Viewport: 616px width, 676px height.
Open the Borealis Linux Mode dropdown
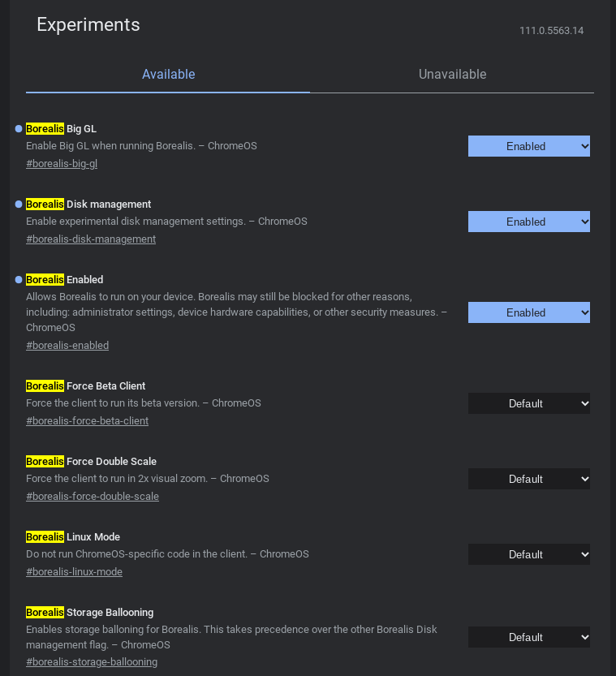[528, 554]
